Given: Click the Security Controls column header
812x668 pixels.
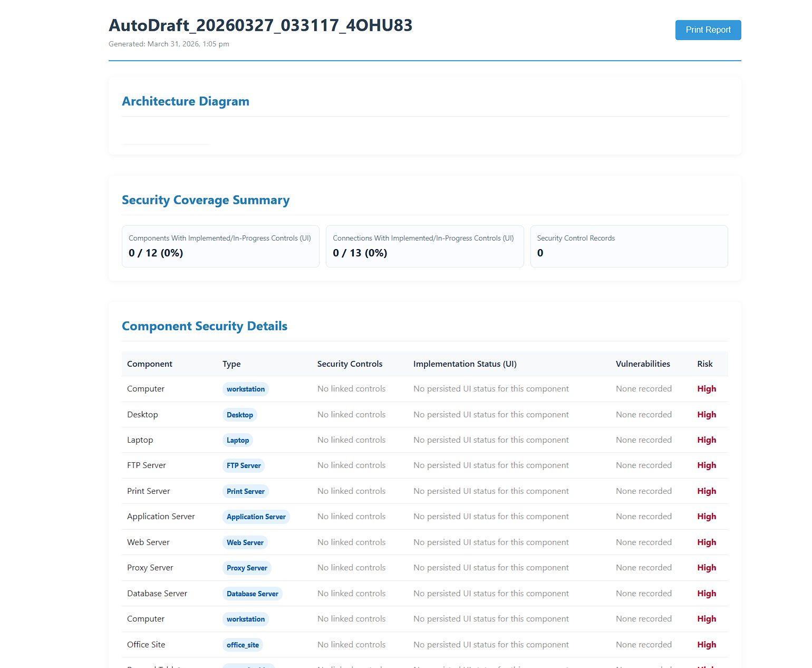Looking at the screenshot, I should 350,364.
